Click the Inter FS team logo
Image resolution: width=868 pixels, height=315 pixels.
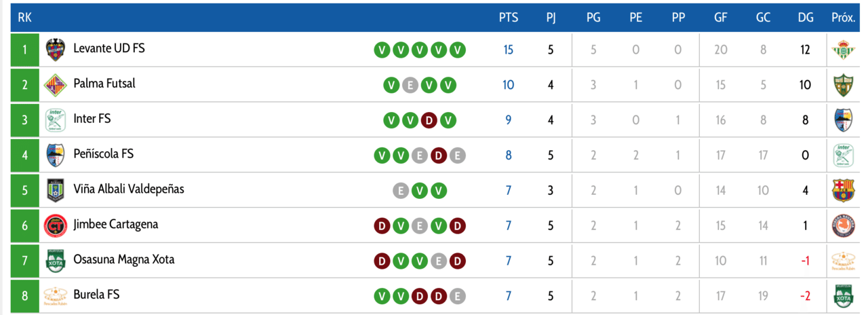click(55, 120)
